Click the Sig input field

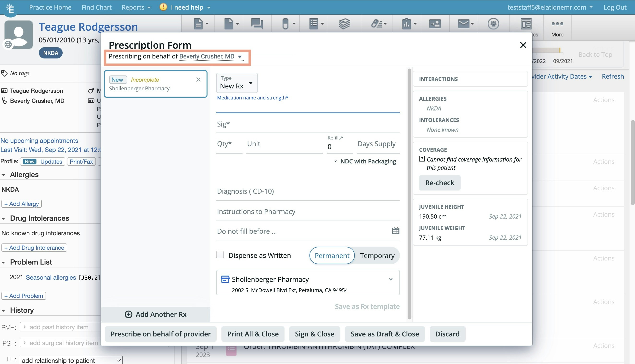308,124
